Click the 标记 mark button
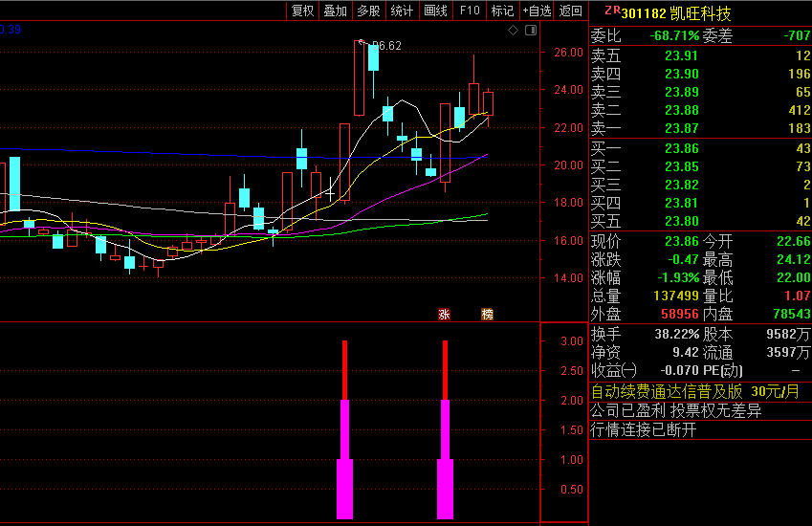Screen dimensions: 812x526 click(502, 11)
